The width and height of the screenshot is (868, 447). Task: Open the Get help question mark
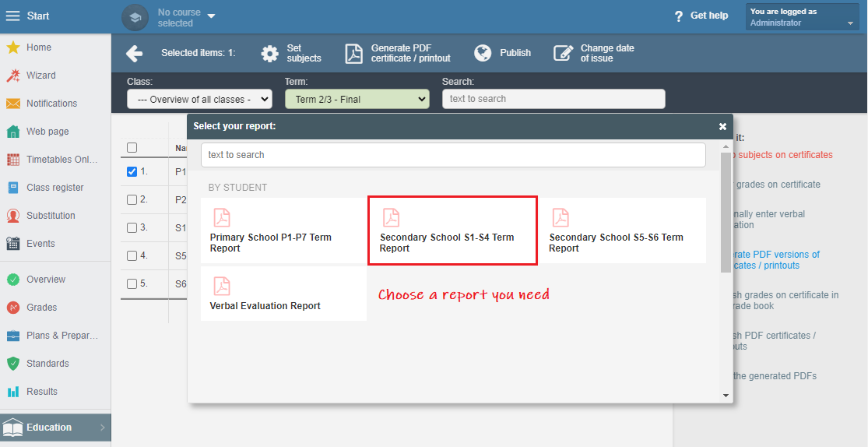pyautogui.click(x=679, y=16)
